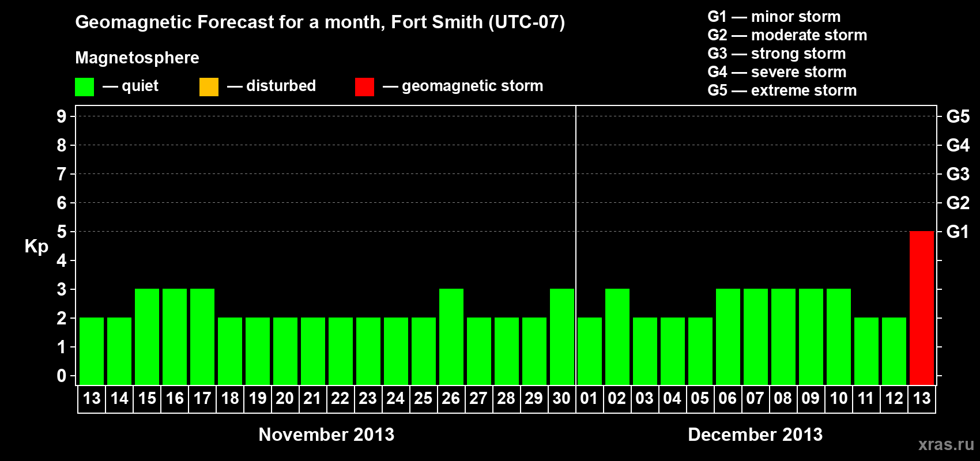Click the date label '28' in November
This screenshot has width=980, height=461.
506,399
